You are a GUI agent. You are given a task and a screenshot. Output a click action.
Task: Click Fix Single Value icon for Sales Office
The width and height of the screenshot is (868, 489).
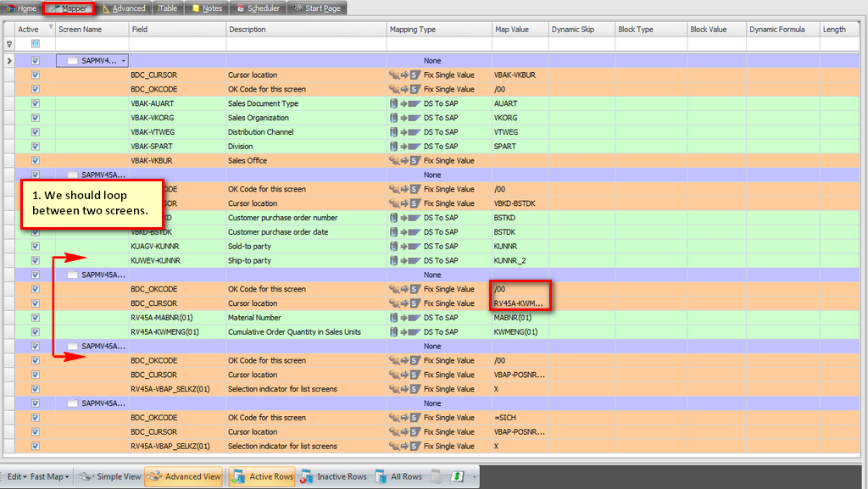click(404, 160)
